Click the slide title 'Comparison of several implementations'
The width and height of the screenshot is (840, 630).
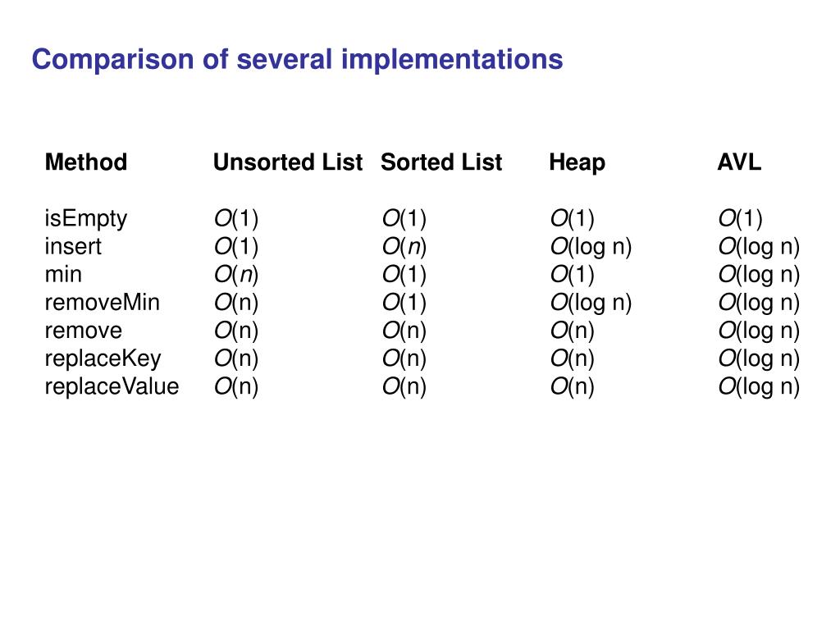[297, 59]
